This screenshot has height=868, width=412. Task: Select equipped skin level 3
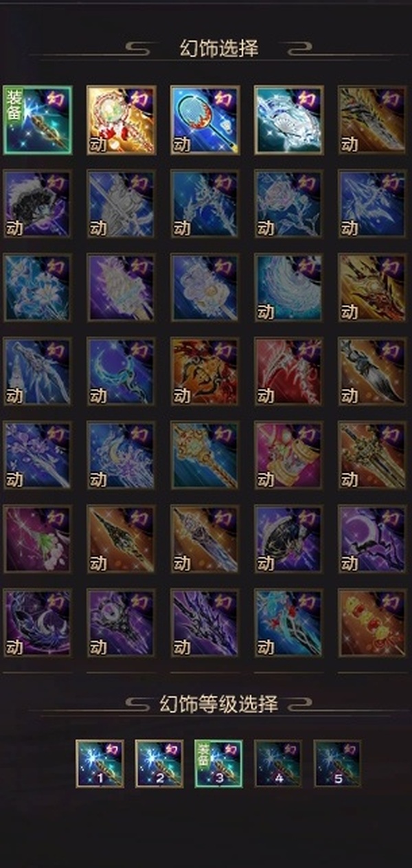218,764
